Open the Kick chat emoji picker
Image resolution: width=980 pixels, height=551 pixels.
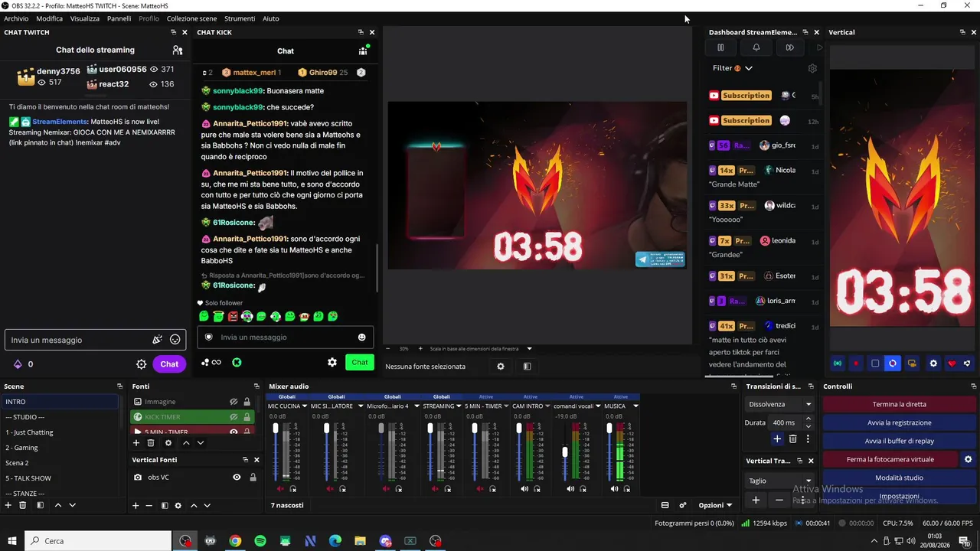click(x=362, y=337)
